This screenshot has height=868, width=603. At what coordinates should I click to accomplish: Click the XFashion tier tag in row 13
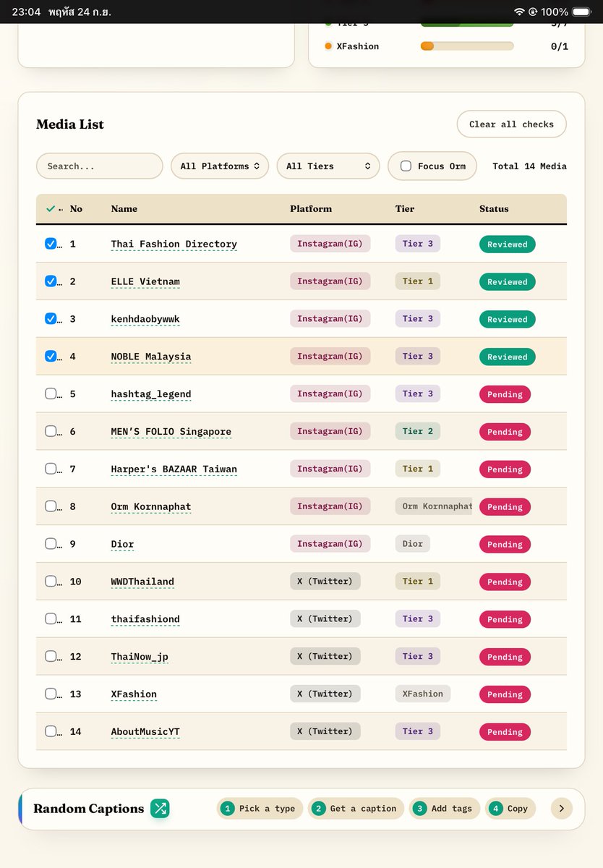(423, 694)
